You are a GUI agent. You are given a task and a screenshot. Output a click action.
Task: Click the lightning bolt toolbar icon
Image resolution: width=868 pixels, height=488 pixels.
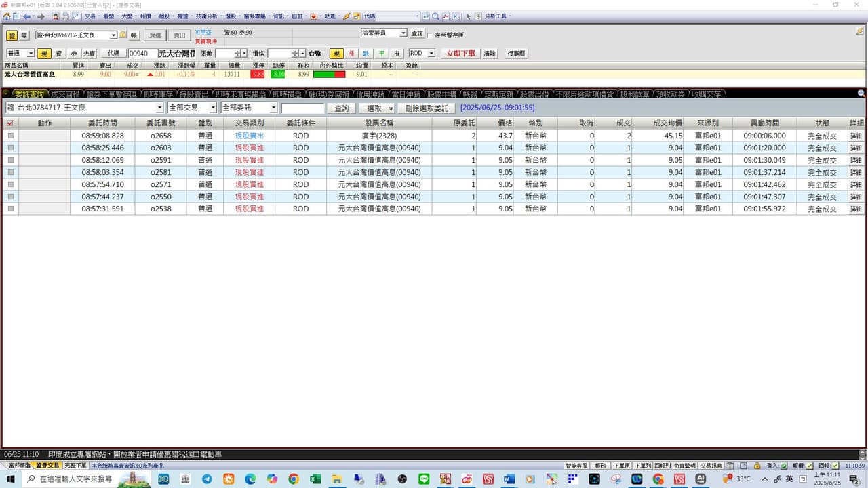[x=347, y=16]
